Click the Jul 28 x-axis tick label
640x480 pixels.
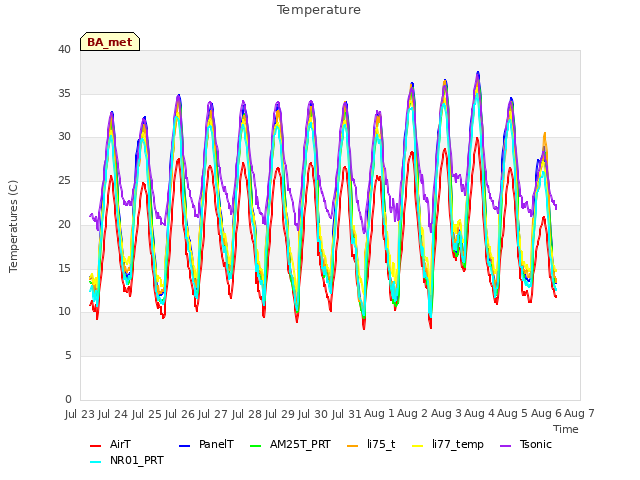(246, 414)
